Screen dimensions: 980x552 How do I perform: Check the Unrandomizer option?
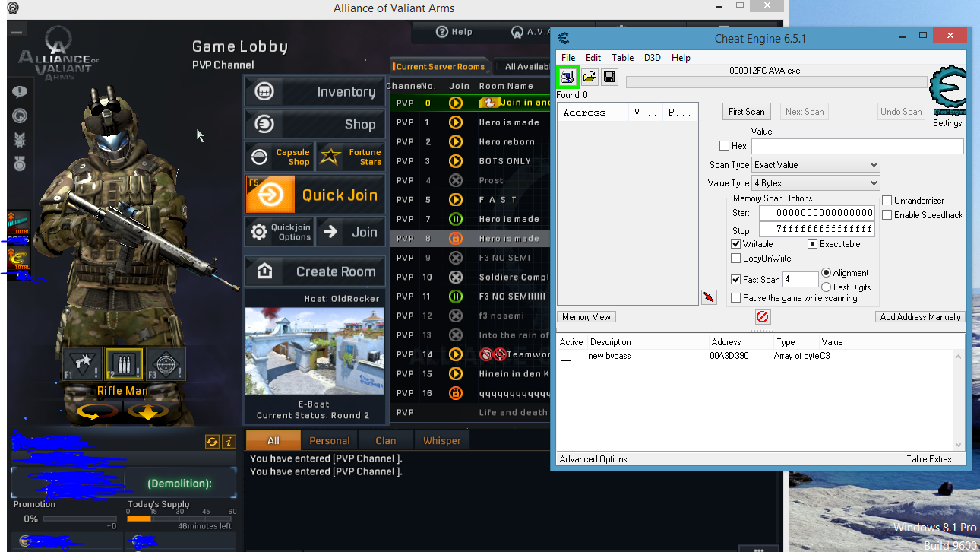coord(887,201)
